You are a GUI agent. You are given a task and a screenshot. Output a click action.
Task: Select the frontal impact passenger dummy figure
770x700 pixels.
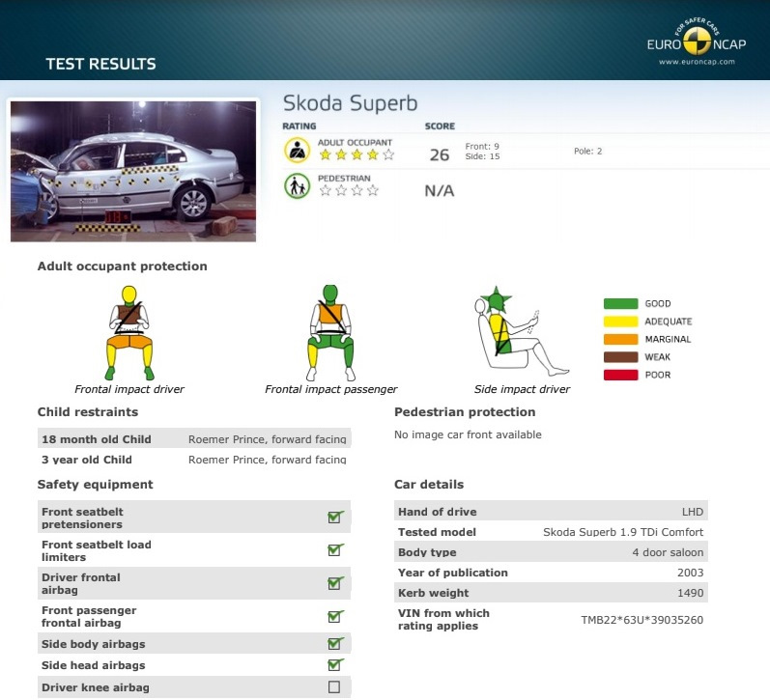coord(331,333)
